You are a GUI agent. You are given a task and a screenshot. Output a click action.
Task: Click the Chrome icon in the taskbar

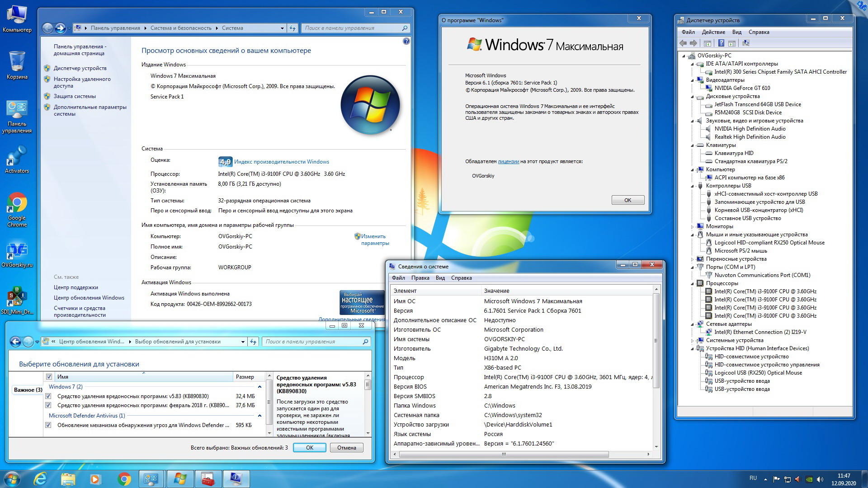pyautogui.click(x=124, y=479)
